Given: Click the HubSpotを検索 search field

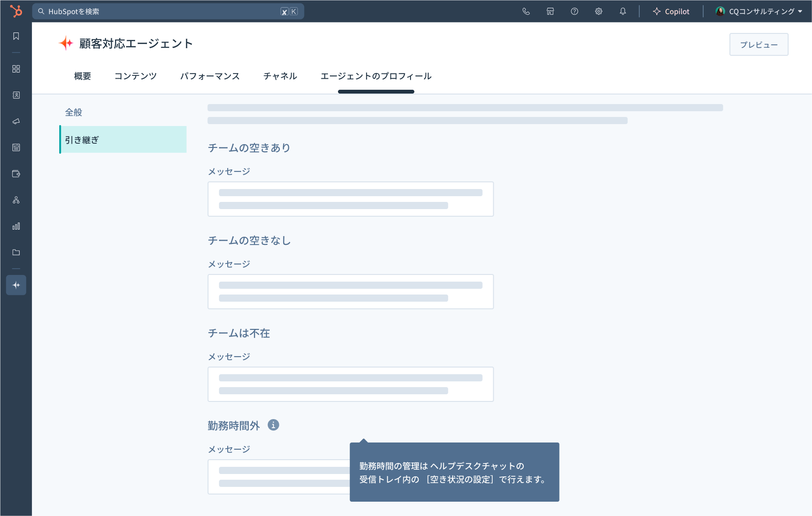Looking at the screenshot, I should pyautogui.click(x=168, y=11).
